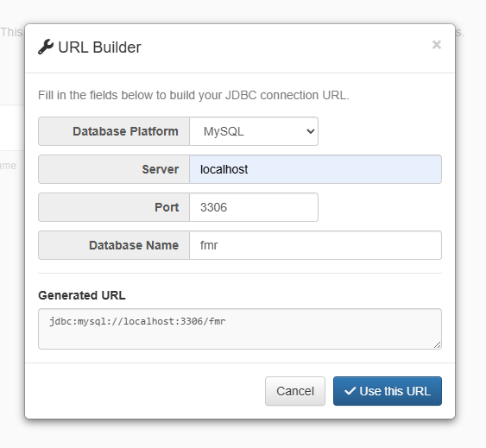
Task: Click the URL Builder title text
Action: tap(99, 47)
